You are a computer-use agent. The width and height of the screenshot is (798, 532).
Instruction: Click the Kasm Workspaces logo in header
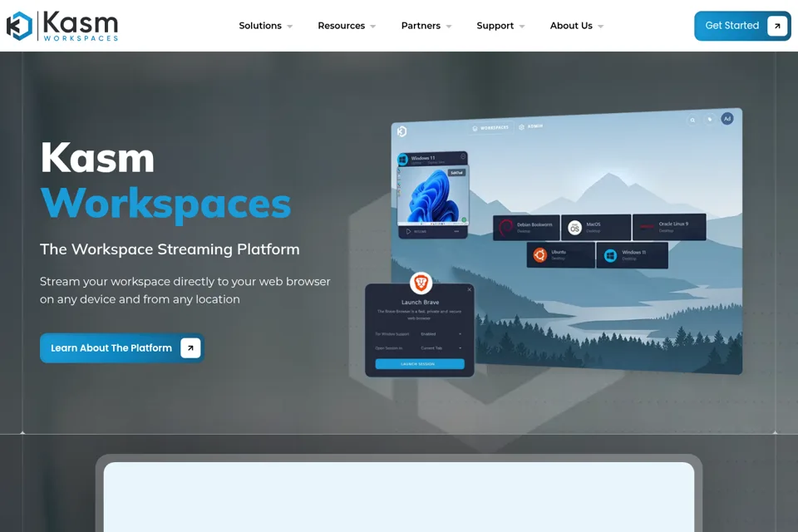click(x=62, y=26)
